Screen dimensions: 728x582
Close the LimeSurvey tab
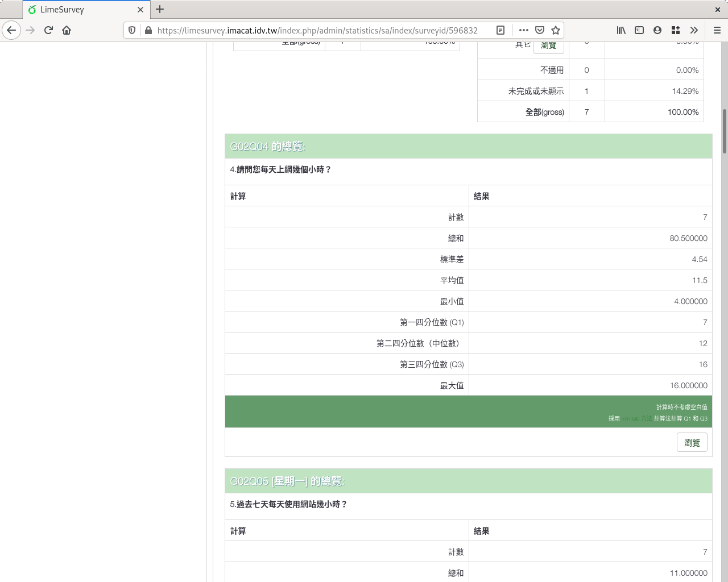point(140,10)
